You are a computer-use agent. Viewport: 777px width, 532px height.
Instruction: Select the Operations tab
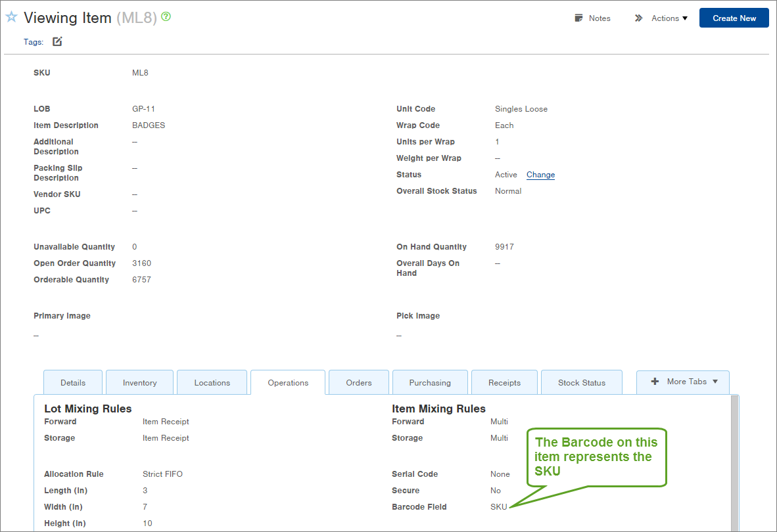point(288,382)
